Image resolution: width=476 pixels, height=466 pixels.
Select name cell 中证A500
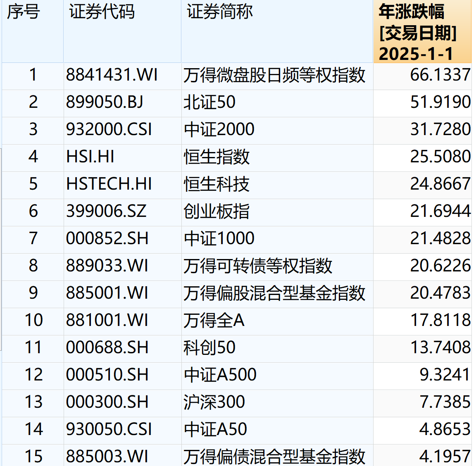[x=277, y=376]
